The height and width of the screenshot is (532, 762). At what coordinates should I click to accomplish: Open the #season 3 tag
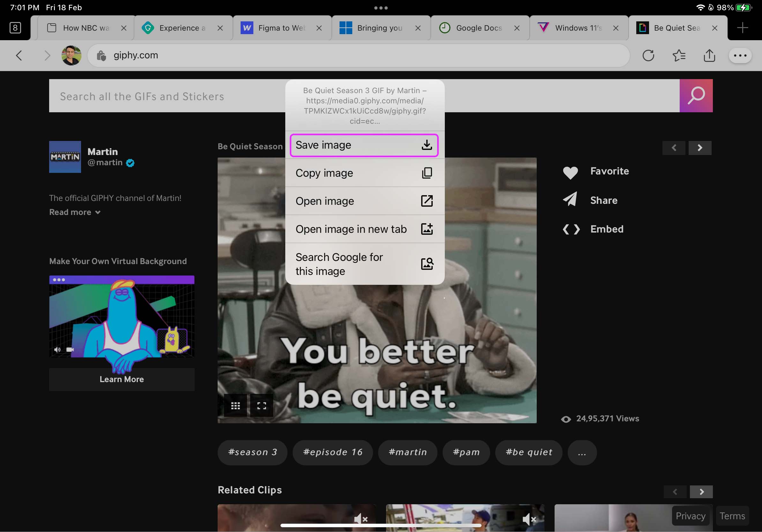(252, 452)
